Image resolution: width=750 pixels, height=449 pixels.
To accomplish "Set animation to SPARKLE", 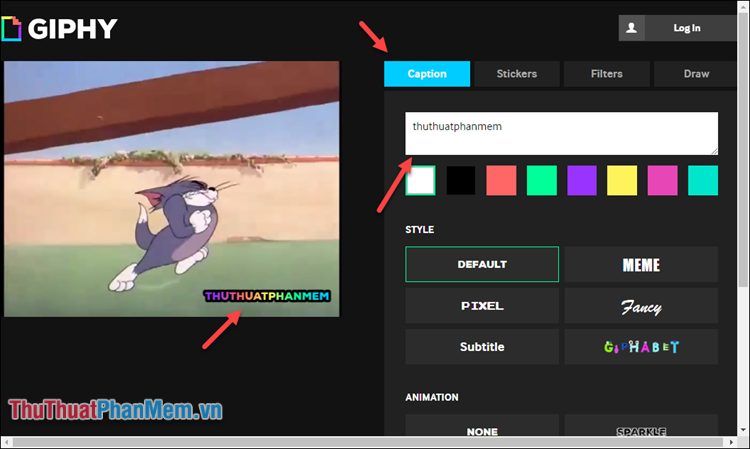I will 641,426.
